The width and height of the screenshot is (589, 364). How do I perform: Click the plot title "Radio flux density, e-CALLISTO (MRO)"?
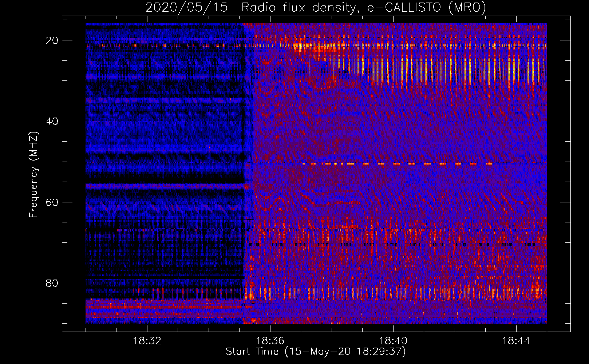[364, 8]
